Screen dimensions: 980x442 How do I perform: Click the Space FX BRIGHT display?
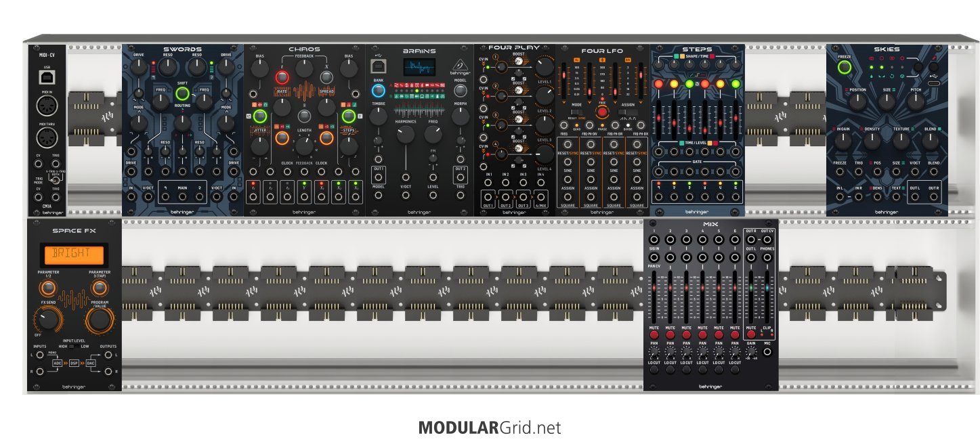pos(74,256)
